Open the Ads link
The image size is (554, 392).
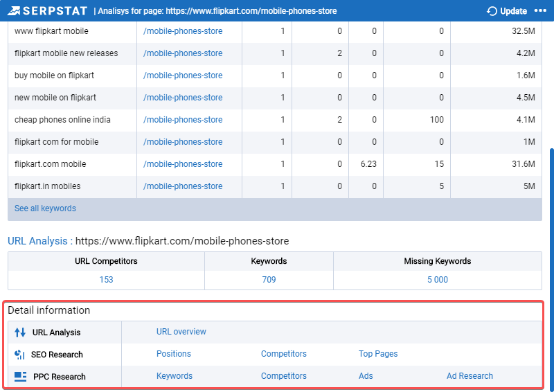pyautogui.click(x=366, y=376)
